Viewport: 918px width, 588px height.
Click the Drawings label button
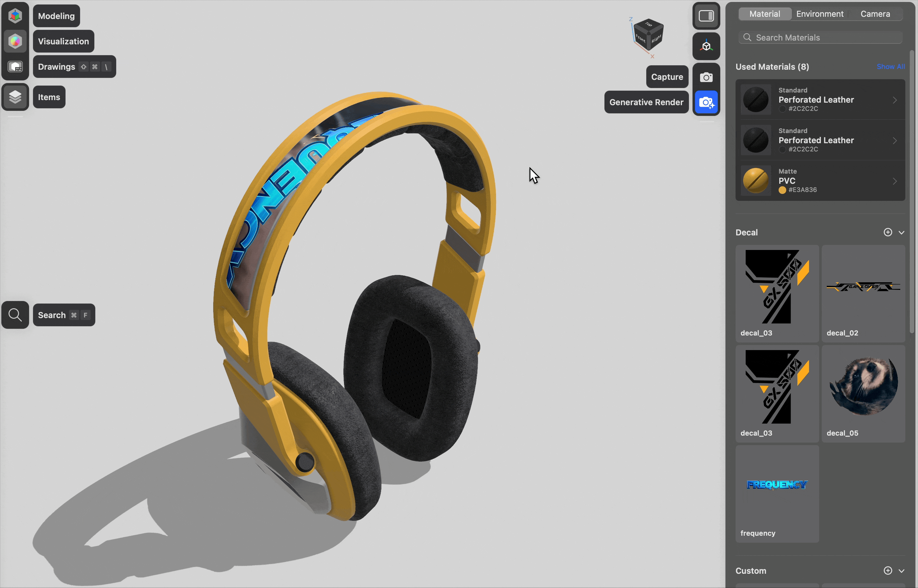coord(74,67)
